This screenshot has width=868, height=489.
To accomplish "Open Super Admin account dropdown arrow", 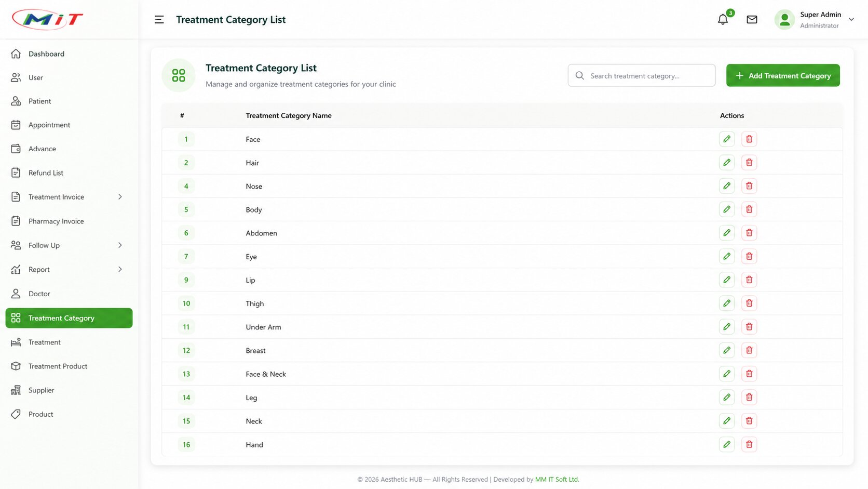I will click(x=851, y=20).
